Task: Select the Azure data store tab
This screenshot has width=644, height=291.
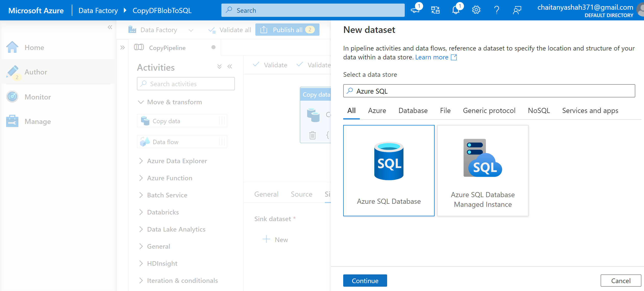Action: pos(377,110)
